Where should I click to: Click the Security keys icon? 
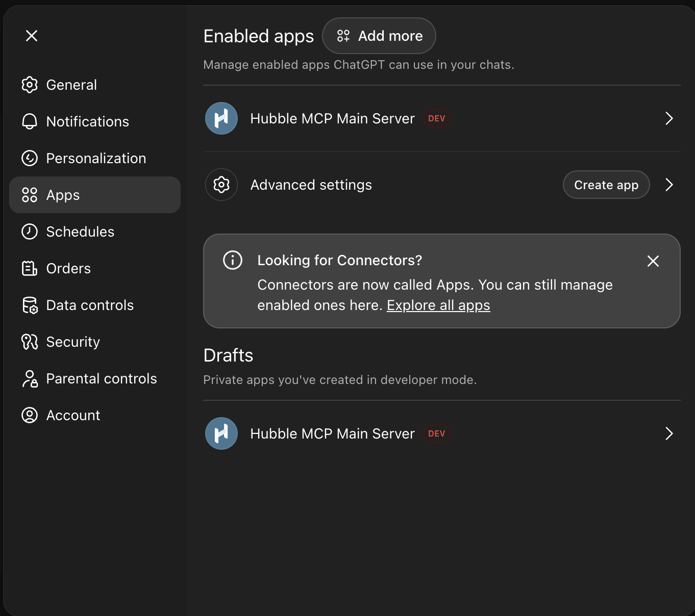[30, 342]
